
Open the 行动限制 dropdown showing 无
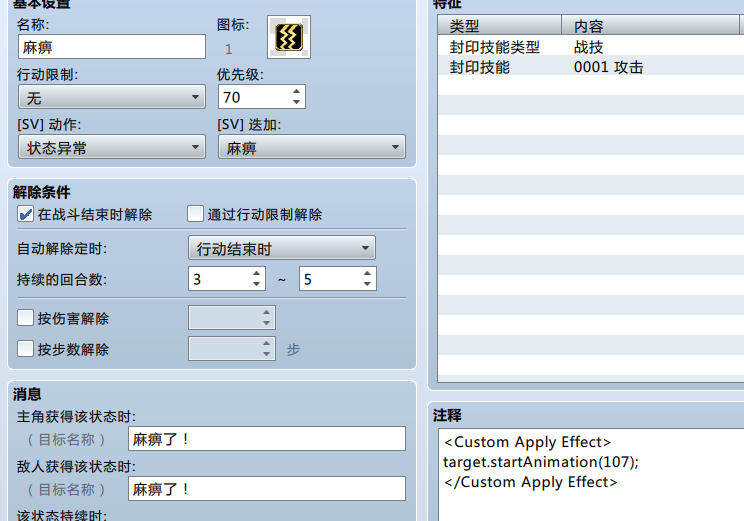pos(112,97)
